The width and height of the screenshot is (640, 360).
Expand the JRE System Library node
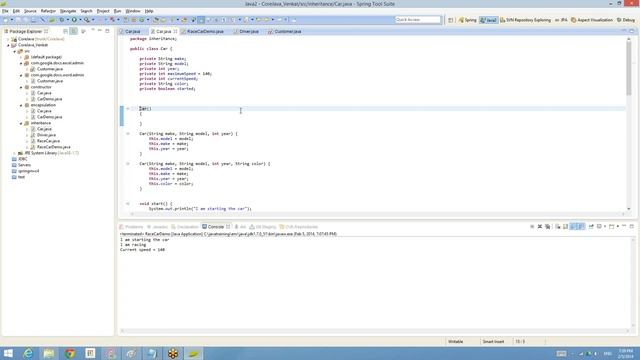[15, 153]
